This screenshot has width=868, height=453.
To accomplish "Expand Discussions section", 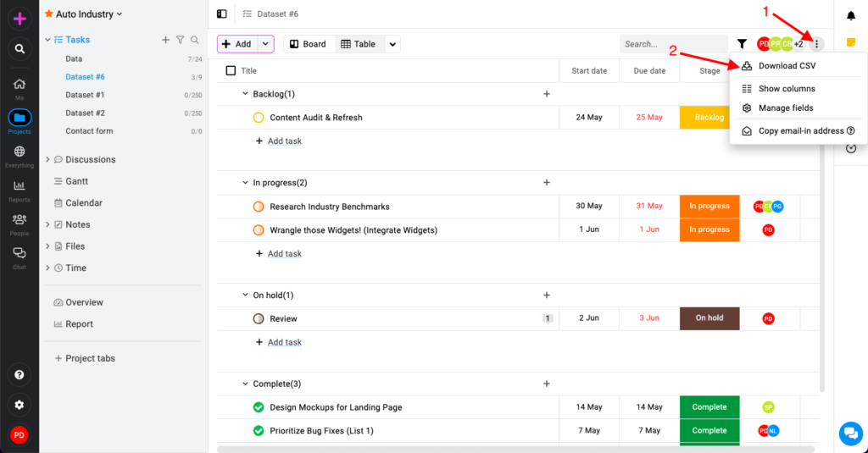I will (47, 159).
